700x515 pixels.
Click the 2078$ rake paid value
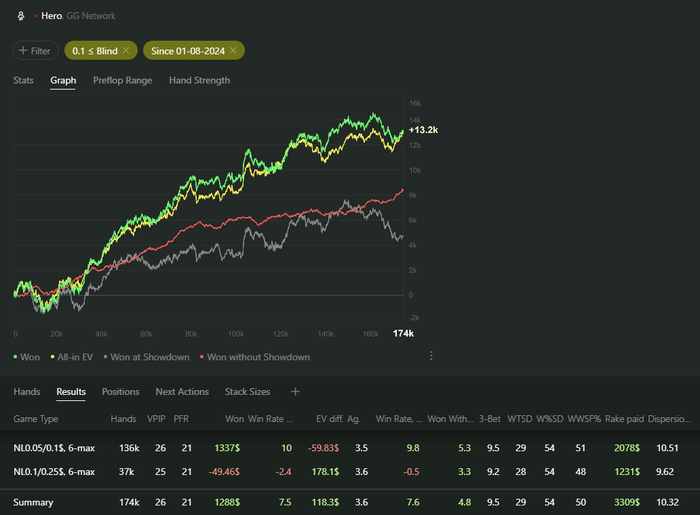(x=627, y=448)
